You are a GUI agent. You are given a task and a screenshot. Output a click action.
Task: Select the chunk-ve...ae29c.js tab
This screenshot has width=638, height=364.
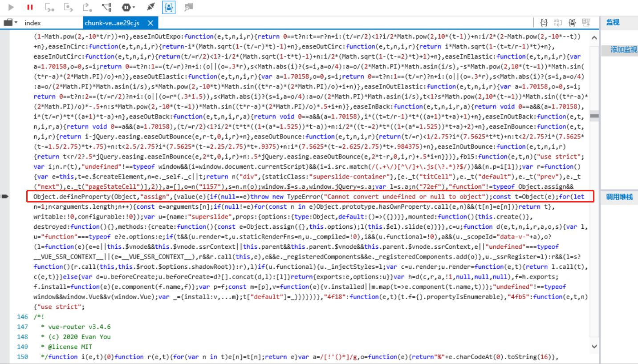coord(114,22)
